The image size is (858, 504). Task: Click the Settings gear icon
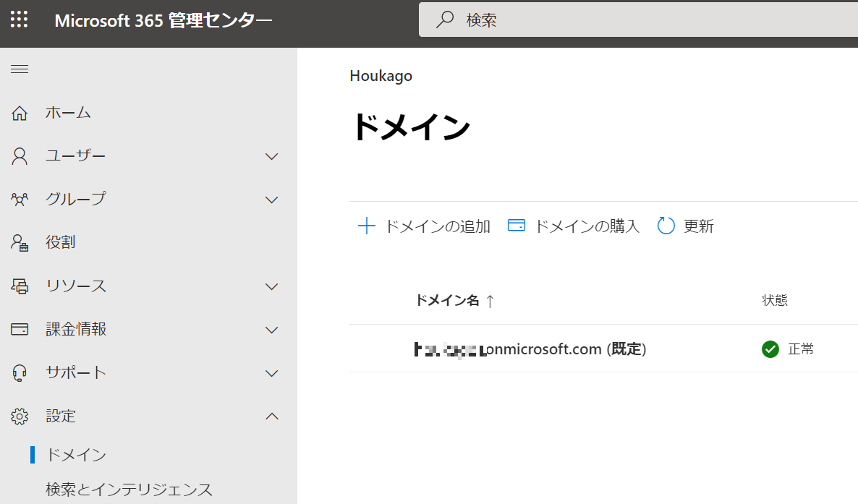point(20,416)
